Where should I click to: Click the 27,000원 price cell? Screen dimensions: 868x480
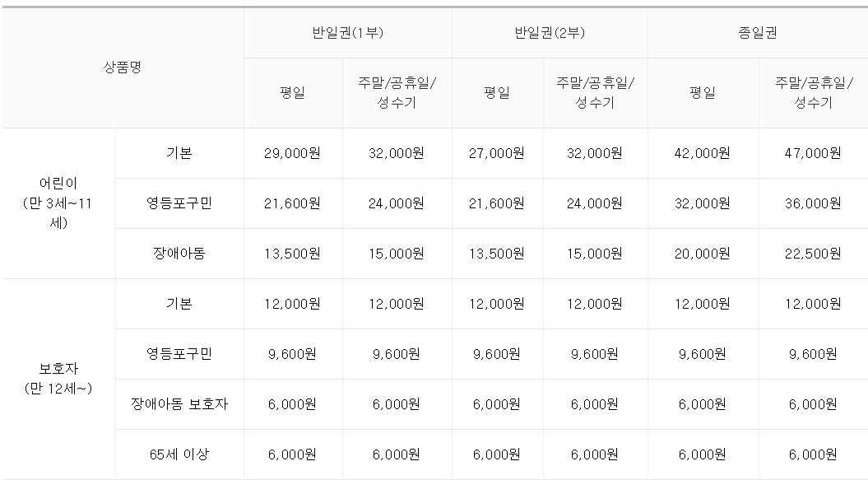pos(497,153)
